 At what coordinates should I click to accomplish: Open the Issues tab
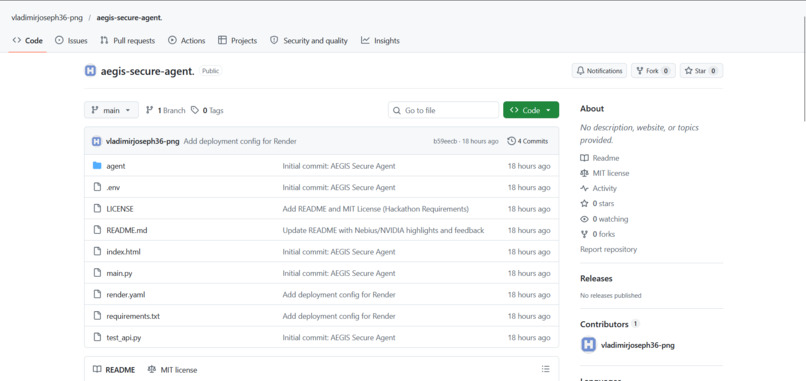pos(71,41)
